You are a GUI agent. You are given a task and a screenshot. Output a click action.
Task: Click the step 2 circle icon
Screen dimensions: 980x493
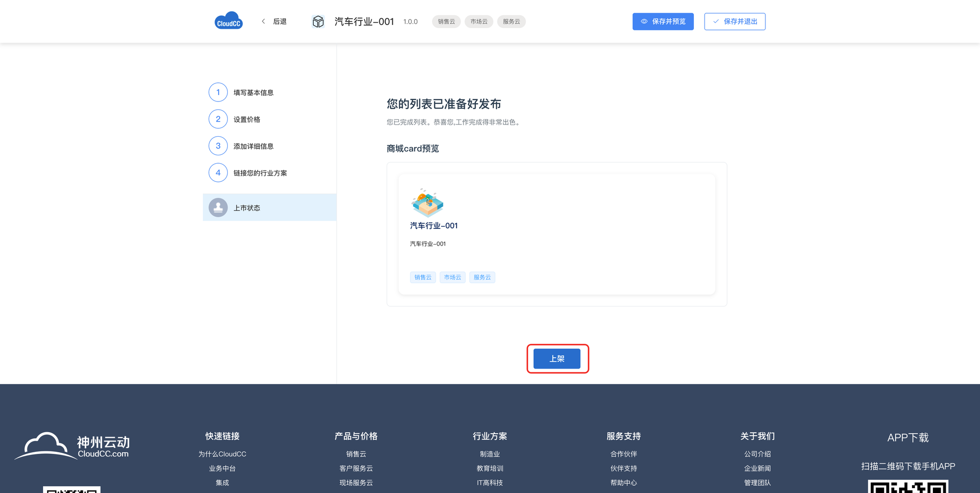[x=218, y=119]
